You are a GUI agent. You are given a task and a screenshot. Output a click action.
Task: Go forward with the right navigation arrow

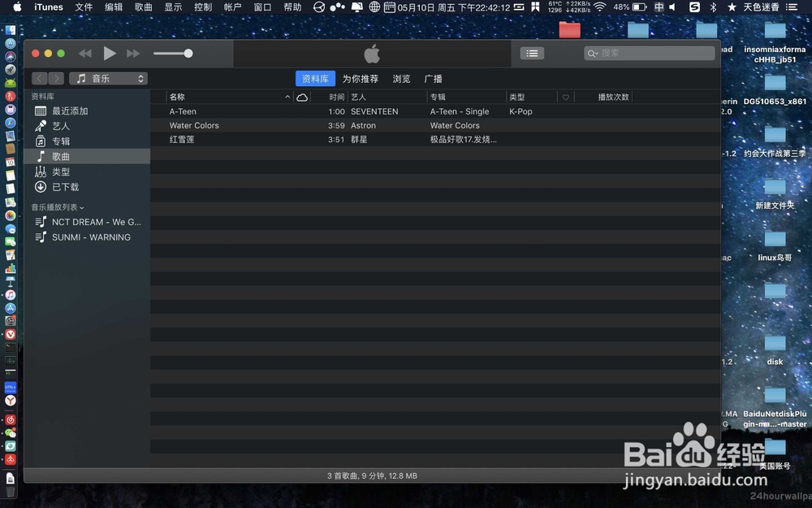coord(56,78)
